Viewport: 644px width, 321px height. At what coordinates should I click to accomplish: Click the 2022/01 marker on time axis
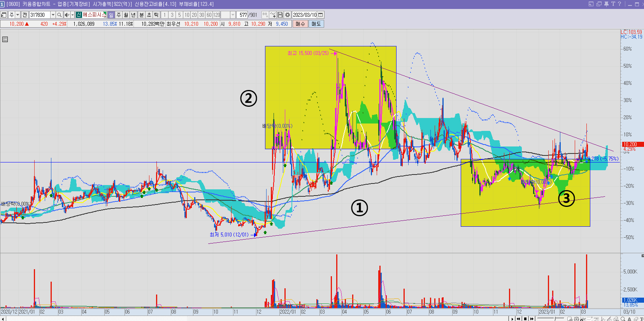click(x=288, y=312)
